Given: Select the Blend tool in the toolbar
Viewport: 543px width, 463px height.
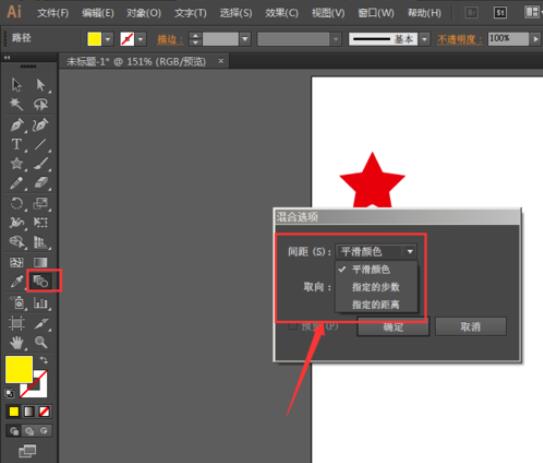Looking at the screenshot, I should 41,281.
